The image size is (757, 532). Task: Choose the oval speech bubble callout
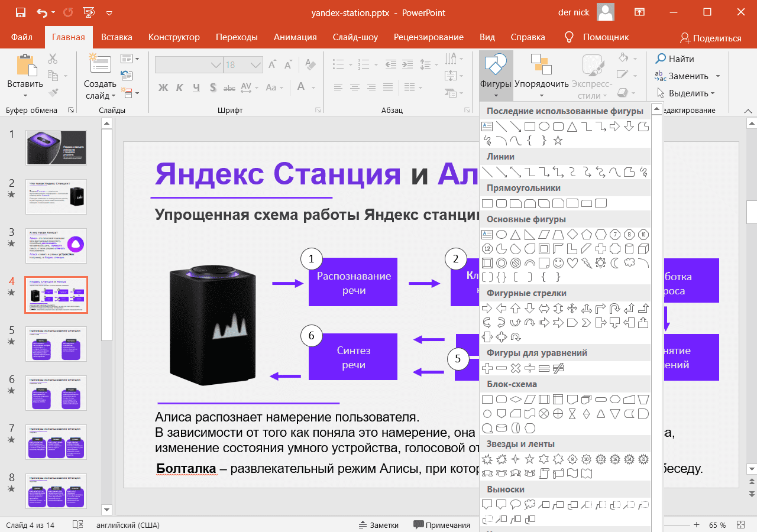[516, 505]
